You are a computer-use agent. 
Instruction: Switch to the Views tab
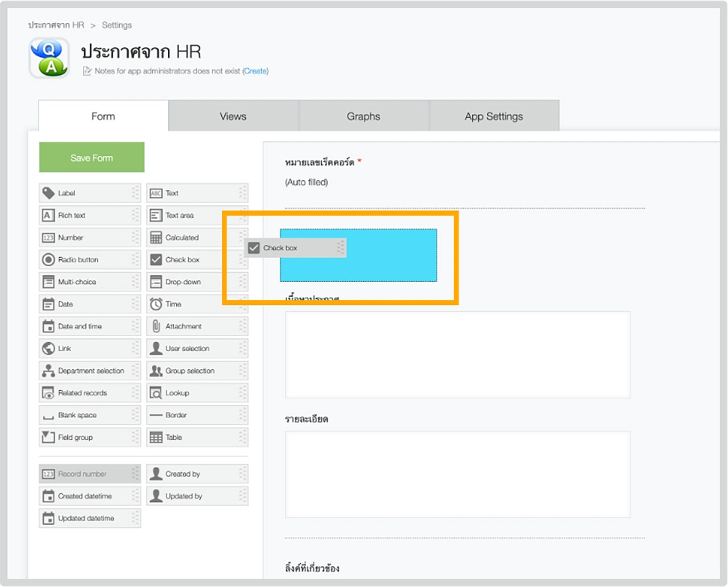[233, 117]
